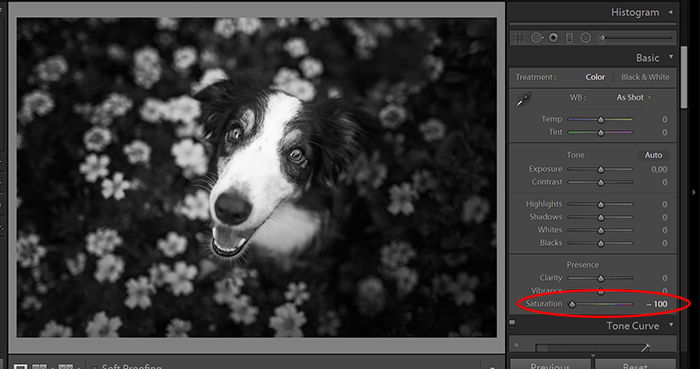
Task: Click the Auto tone button
Action: click(653, 155)
